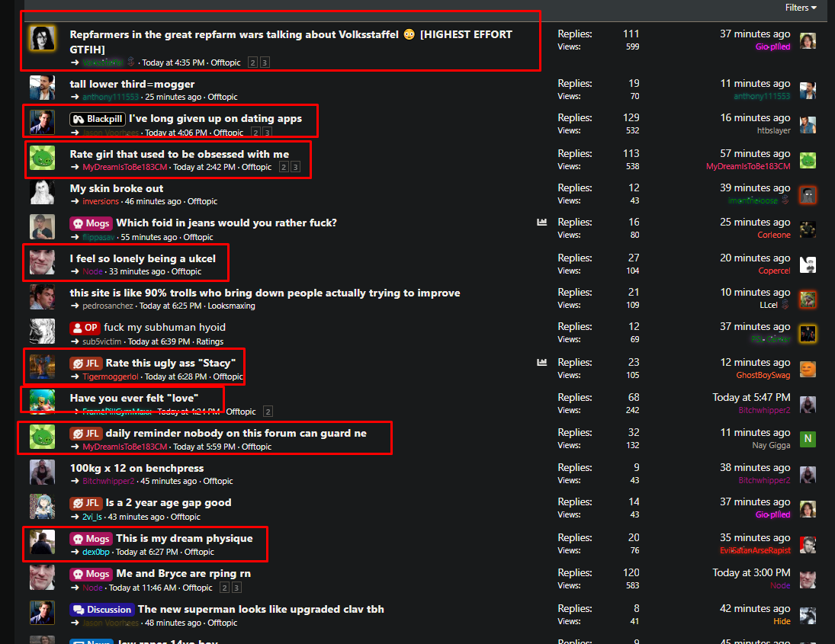Open last poster 'Hide' profile
835x644 pixels.
pos(782,621)
